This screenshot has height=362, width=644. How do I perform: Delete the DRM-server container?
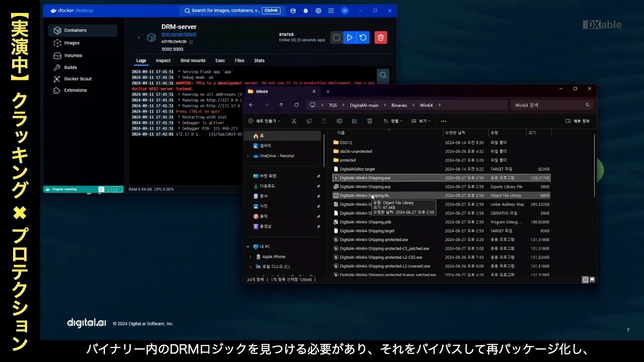click(381, 37)
